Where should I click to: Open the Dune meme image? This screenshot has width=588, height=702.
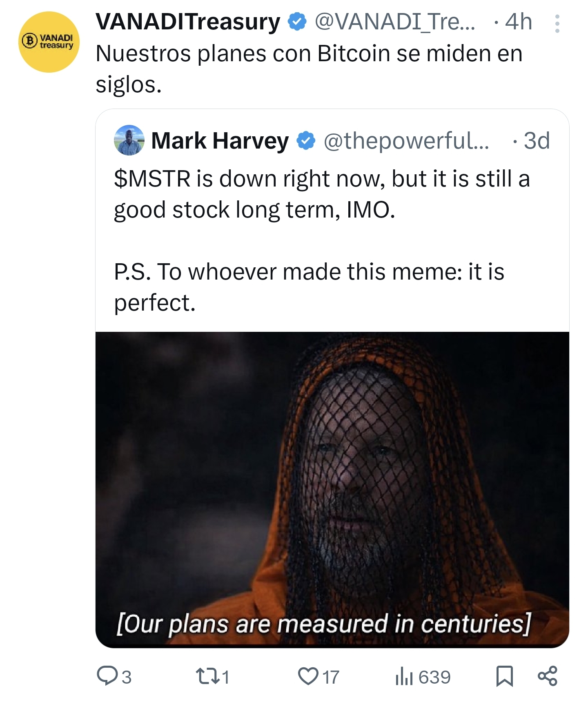pos(332,489)
